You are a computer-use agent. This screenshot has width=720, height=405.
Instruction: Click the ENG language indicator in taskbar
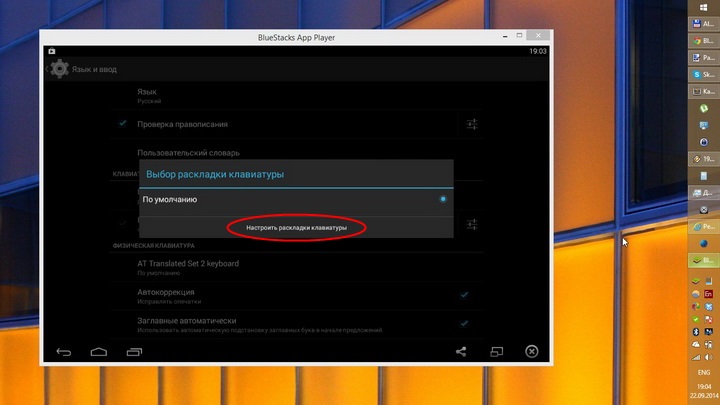click(x=702, y=369)
